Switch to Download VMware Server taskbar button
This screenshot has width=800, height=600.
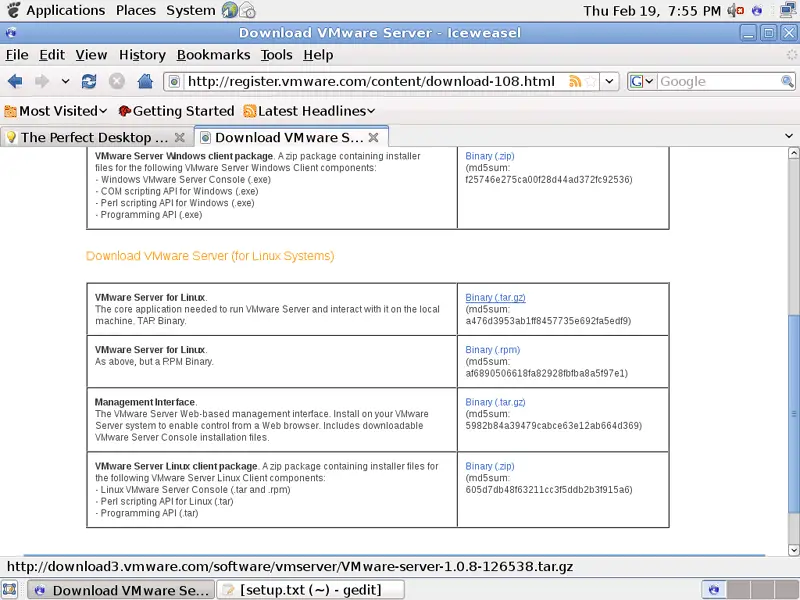121,590
